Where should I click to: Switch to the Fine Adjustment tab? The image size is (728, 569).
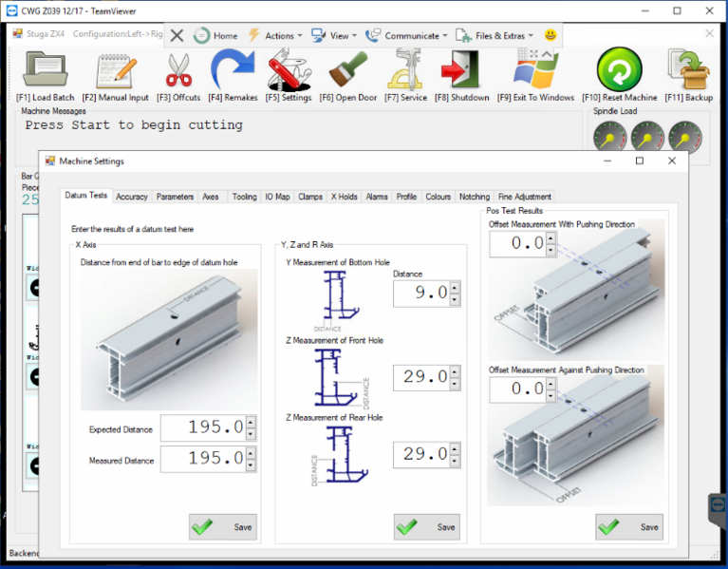click(x=525, y=197)
